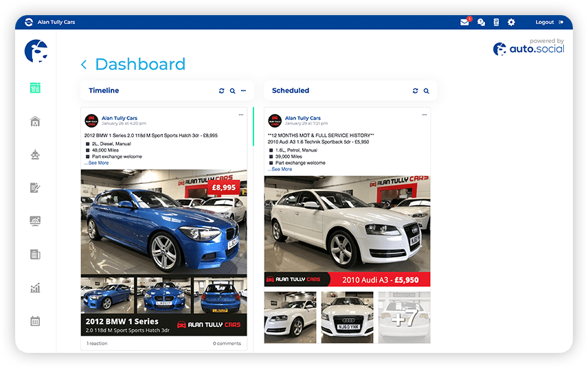The image size is (588, 368).
Task: Open the news document icon in the sidebar
Action: point(35,255)
